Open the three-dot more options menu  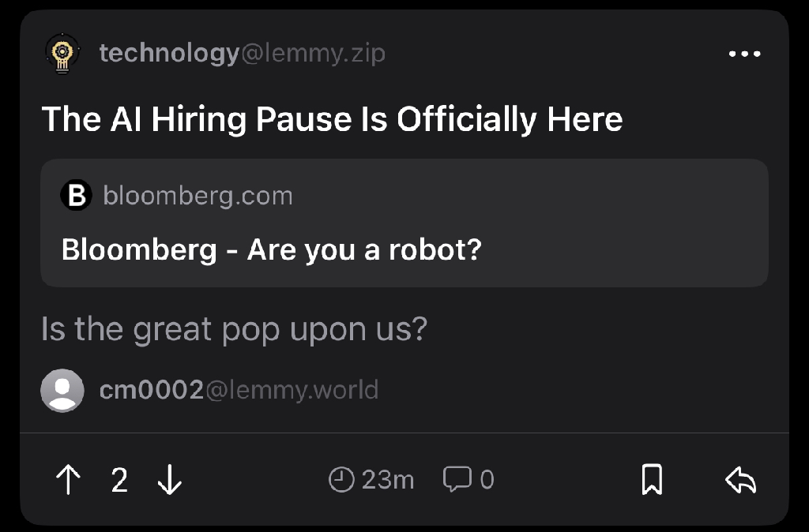(x=744, y=54)
